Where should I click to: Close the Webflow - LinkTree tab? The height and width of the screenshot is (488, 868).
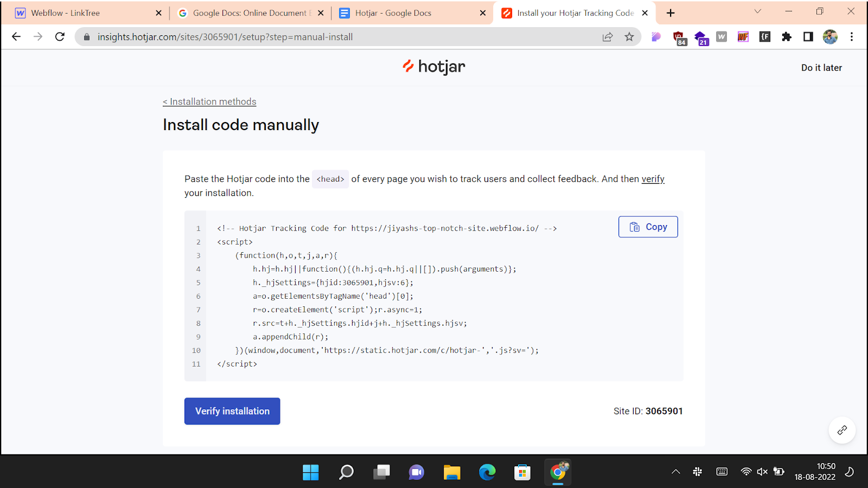coord(158,13)
